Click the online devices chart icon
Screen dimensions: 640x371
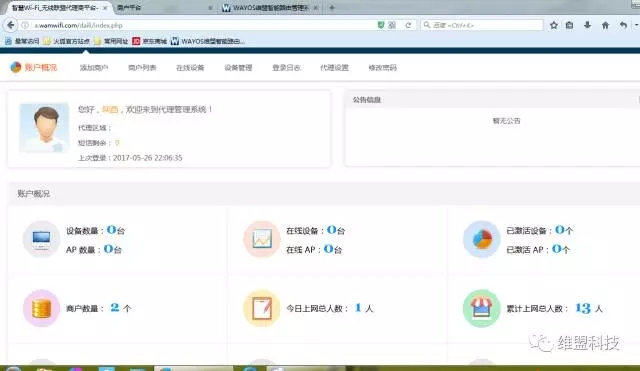[x=262, y=239]
